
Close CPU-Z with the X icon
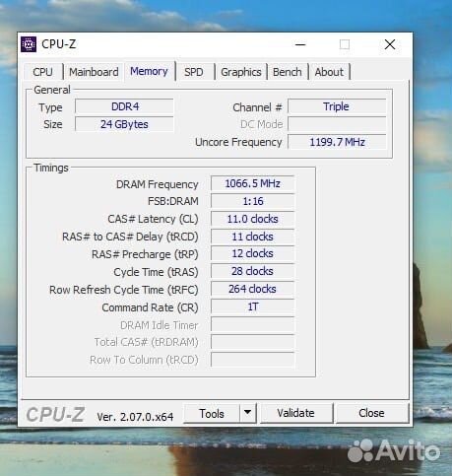[x=390, y=44]
